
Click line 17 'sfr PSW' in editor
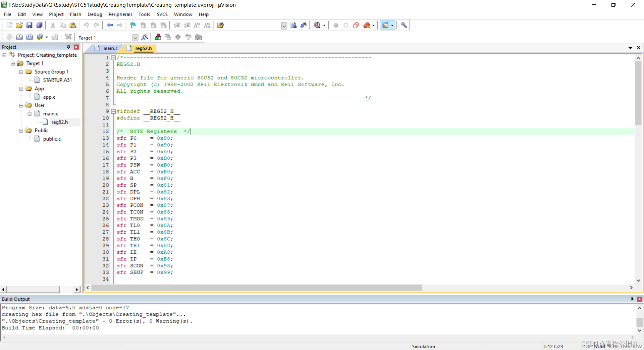coord(145,165)
